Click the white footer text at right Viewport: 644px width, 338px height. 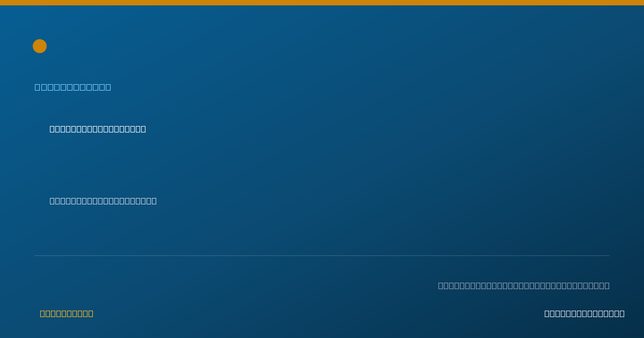point(584,313)
